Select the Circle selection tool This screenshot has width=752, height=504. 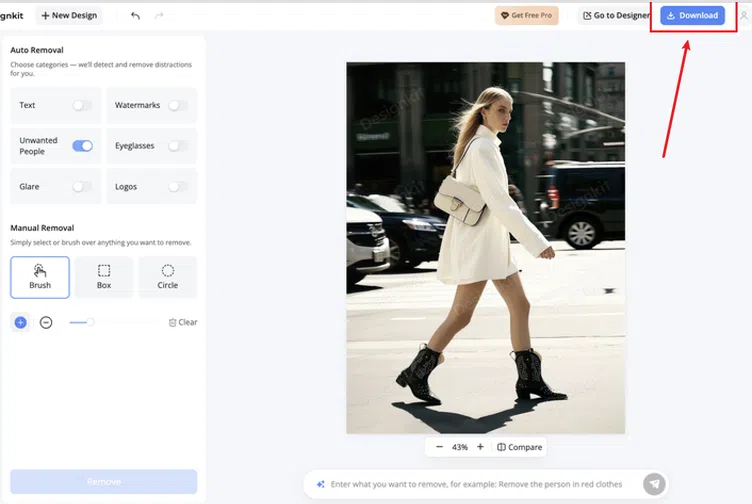(167, 277)
